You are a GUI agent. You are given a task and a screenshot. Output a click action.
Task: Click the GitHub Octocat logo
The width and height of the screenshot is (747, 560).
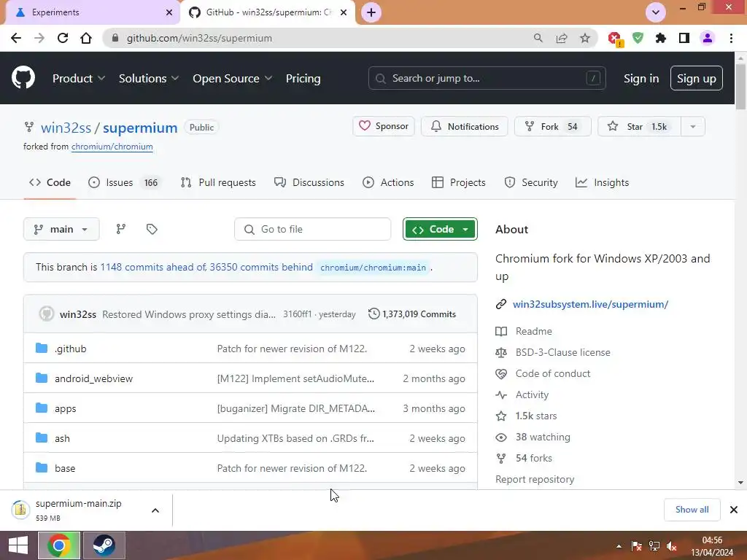click(x=23, y=77)
